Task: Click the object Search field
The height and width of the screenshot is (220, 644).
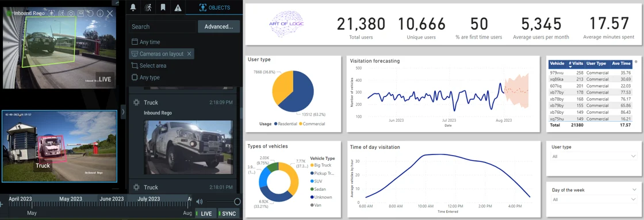Action: click(x=162, y=26)
